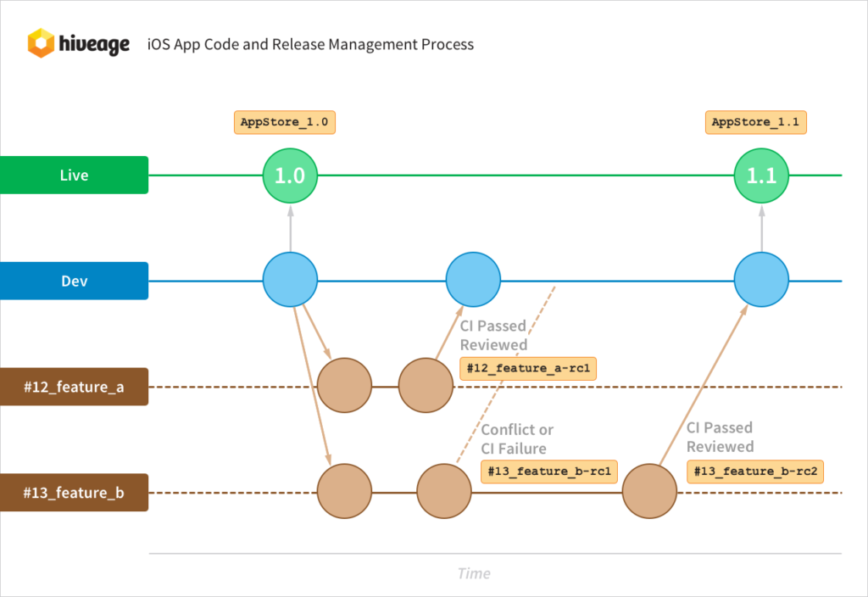Click the first commit node on #12_feature_a
868x597 pixels.
[x=344, y=386]
